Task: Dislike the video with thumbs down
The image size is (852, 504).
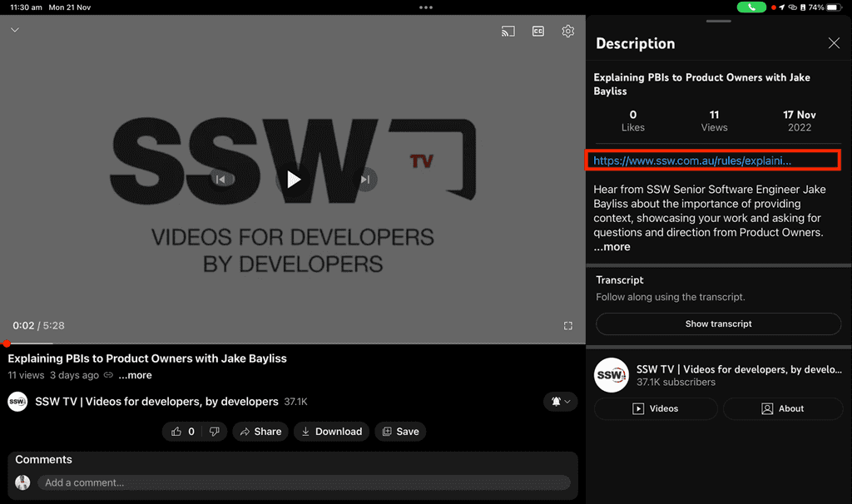Action: click(214, 432)
